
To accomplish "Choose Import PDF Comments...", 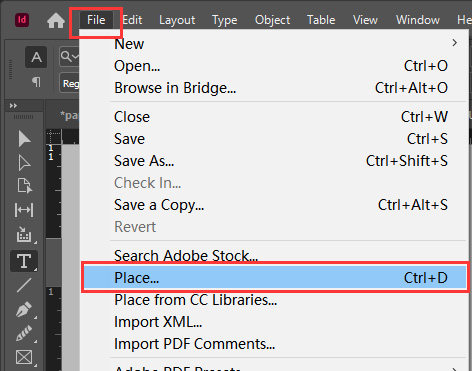I will click(273, 344).
